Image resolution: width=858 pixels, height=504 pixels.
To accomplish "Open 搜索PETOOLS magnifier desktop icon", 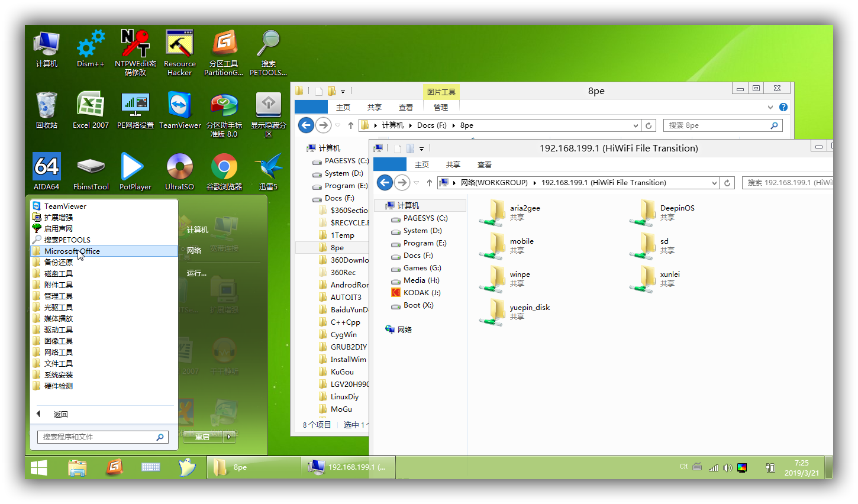I will pos(268,52).
